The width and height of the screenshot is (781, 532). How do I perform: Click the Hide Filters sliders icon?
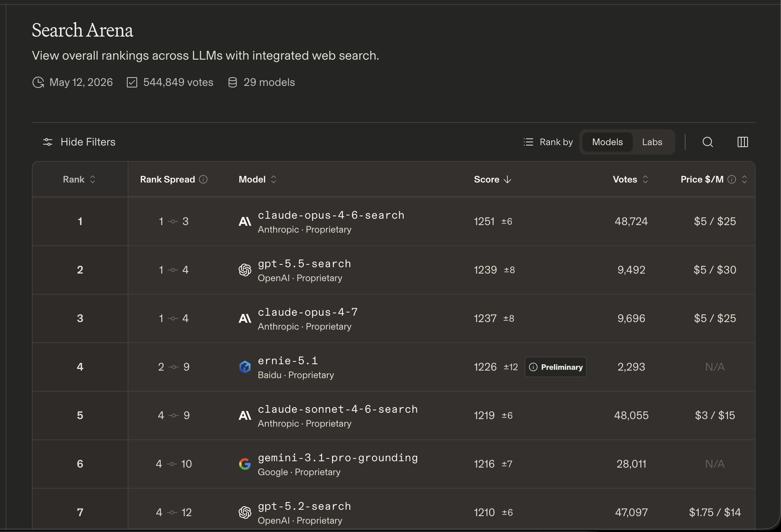(x=48, y=142)
